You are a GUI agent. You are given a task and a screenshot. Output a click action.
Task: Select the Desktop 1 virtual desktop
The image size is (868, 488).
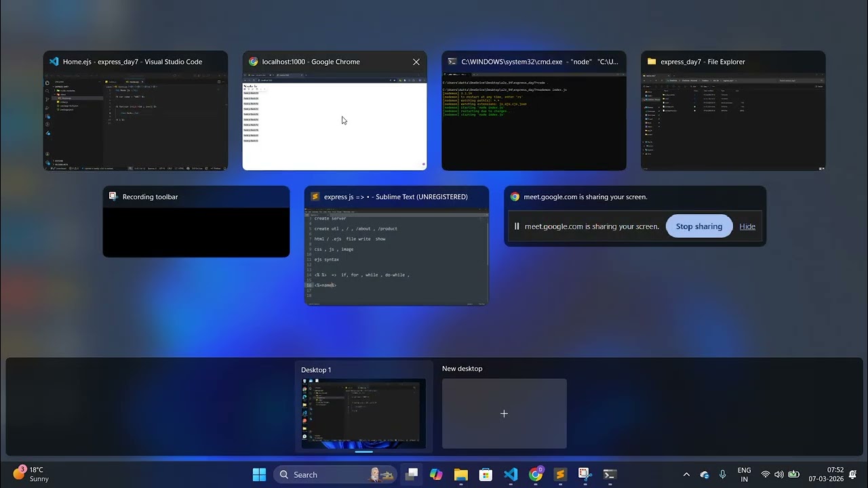[x=364, y=407]
